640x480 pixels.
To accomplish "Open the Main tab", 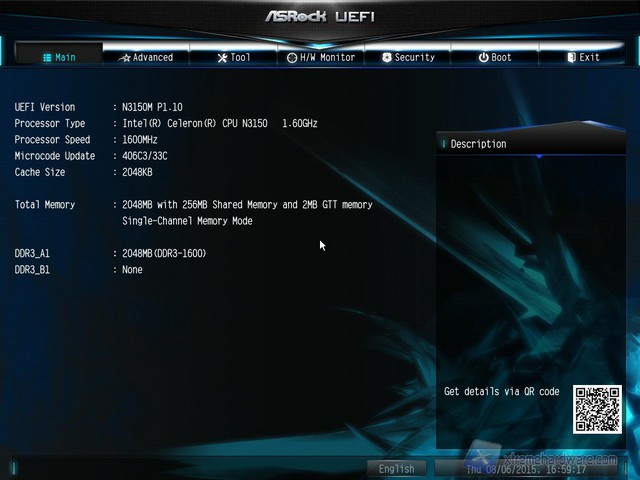I will pyautogui.click(x=59, y=57).
